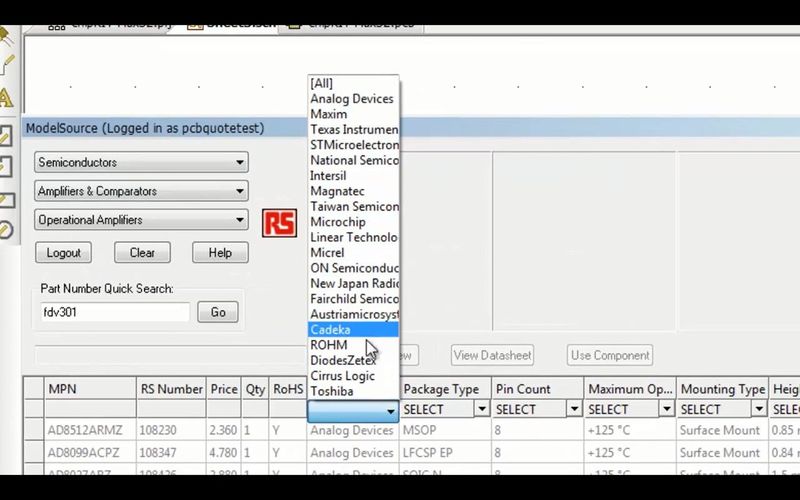Click the Clear button
This screenshot has height=500, width=800.
142,253
